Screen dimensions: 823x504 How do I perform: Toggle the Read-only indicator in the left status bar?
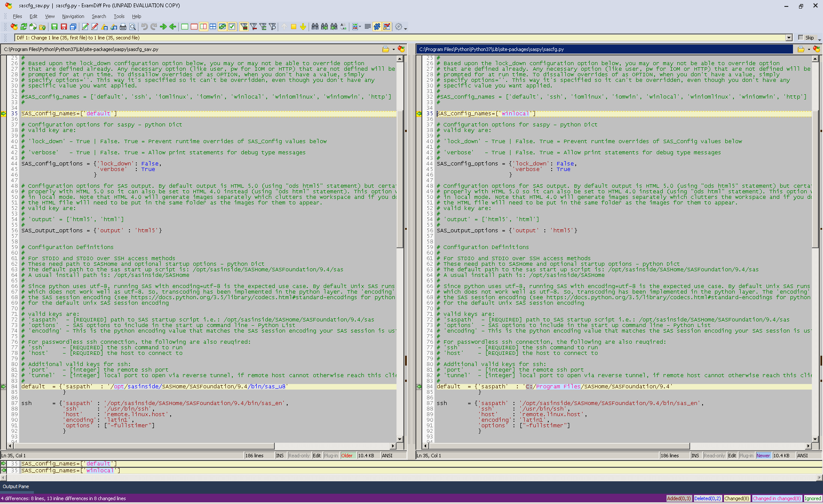299,456
